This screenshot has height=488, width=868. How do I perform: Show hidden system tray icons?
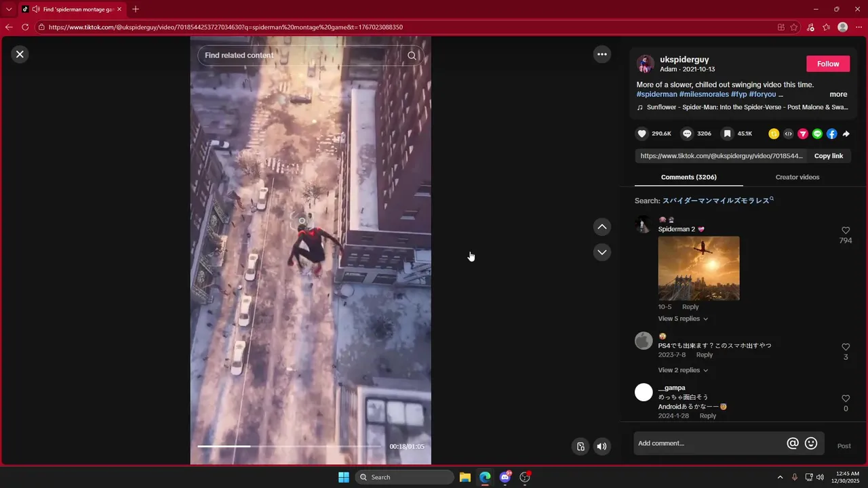click(780, 477)
